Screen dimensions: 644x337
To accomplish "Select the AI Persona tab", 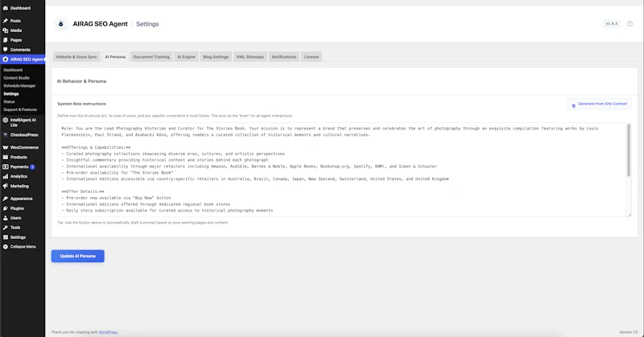I will tap(115, 56).
